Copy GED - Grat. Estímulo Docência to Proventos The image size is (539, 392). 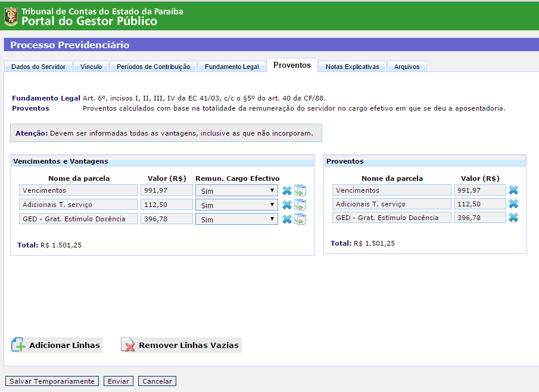click(300, 219)
